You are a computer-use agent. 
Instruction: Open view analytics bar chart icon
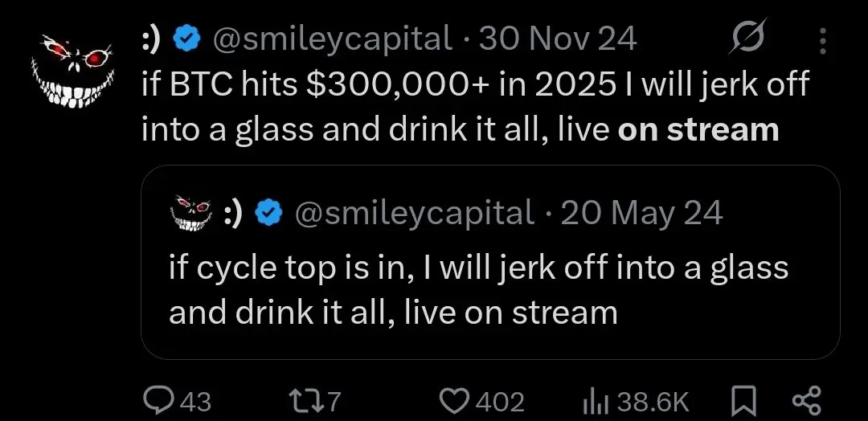591,400
